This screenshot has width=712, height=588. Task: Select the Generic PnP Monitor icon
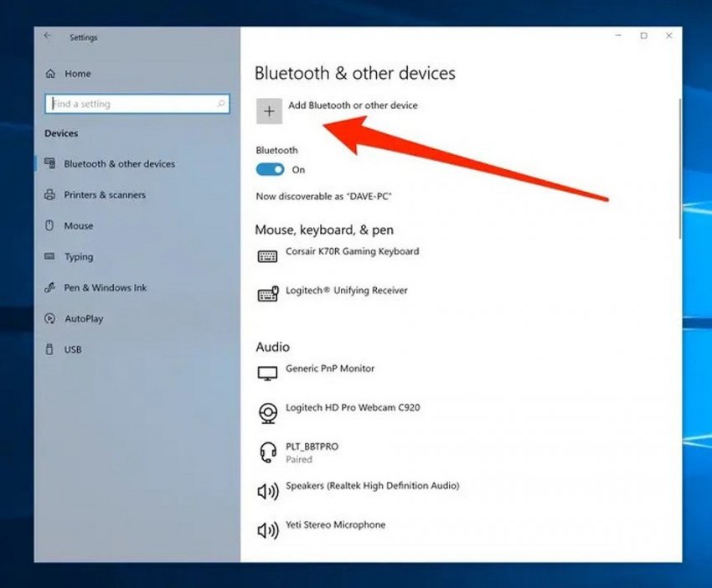tap(267, 374)
